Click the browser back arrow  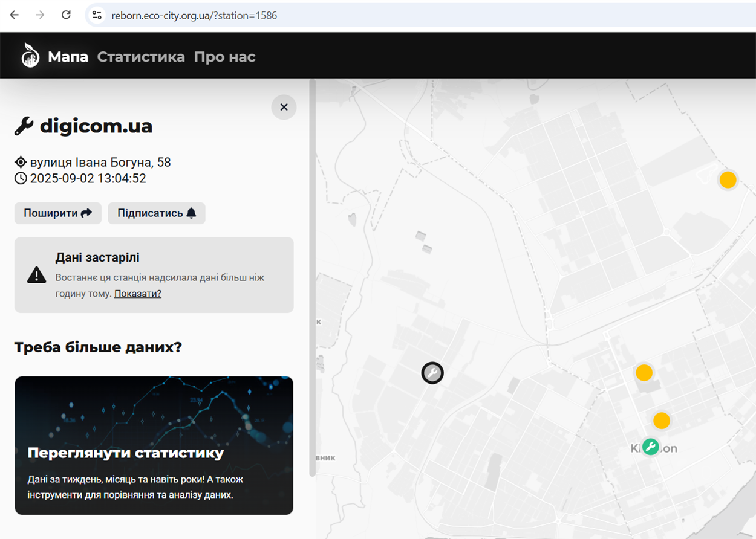click(x=14, y=15)
